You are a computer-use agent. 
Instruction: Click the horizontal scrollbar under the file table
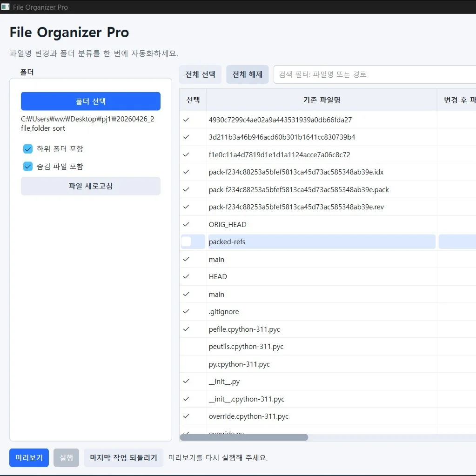(x=244, y=437)
